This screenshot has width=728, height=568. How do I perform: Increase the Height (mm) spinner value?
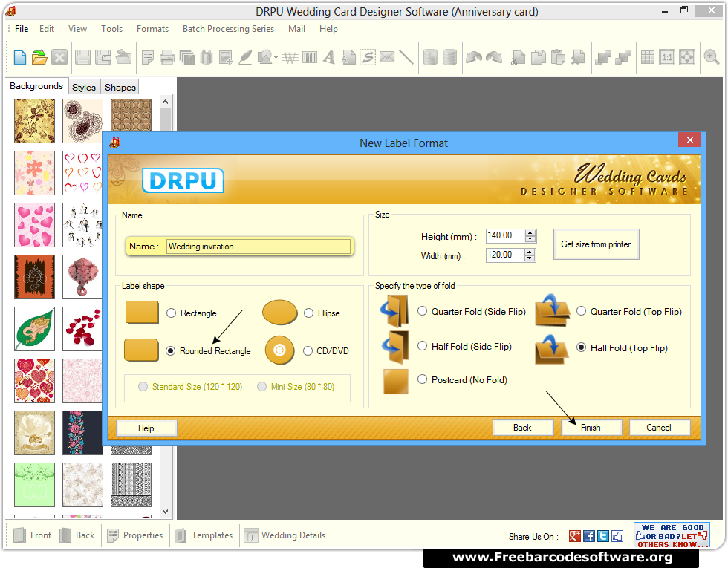[530, 233]
